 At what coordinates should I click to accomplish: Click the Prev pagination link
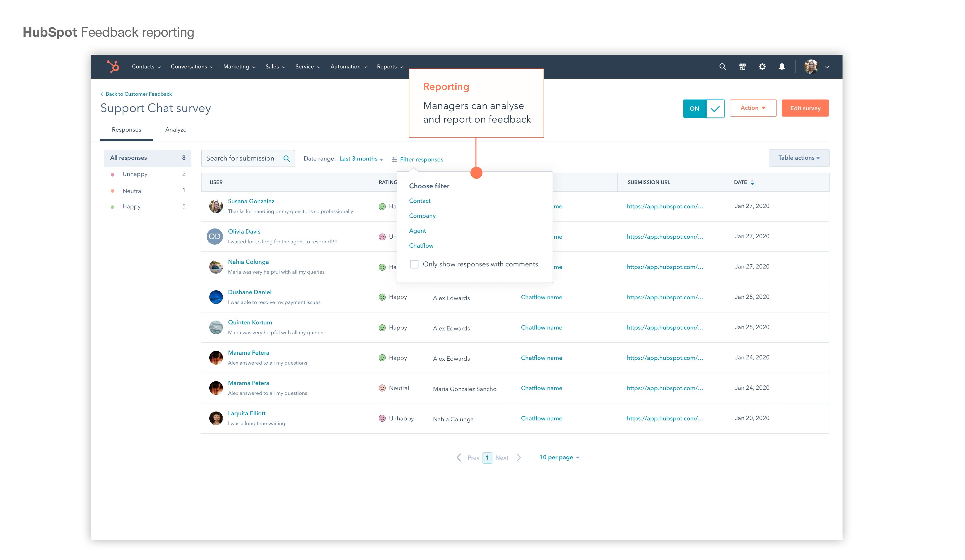473,458
